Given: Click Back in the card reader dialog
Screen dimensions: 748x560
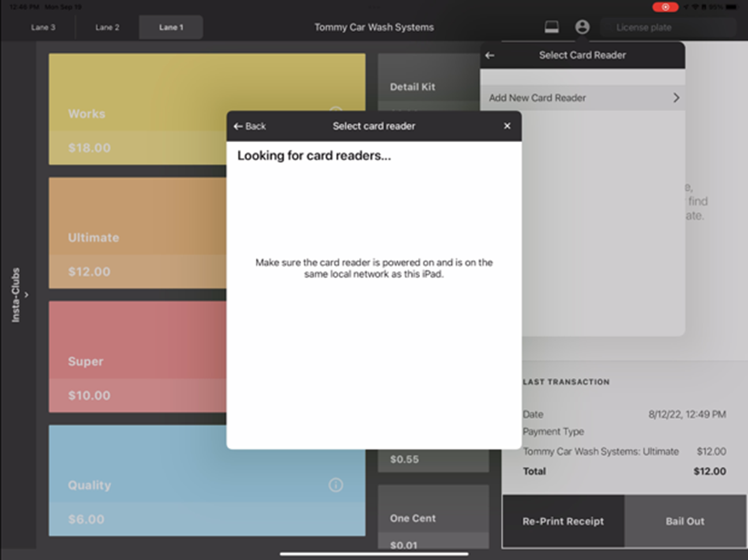Looking at the screenshot, I should (x=250, y=127).
